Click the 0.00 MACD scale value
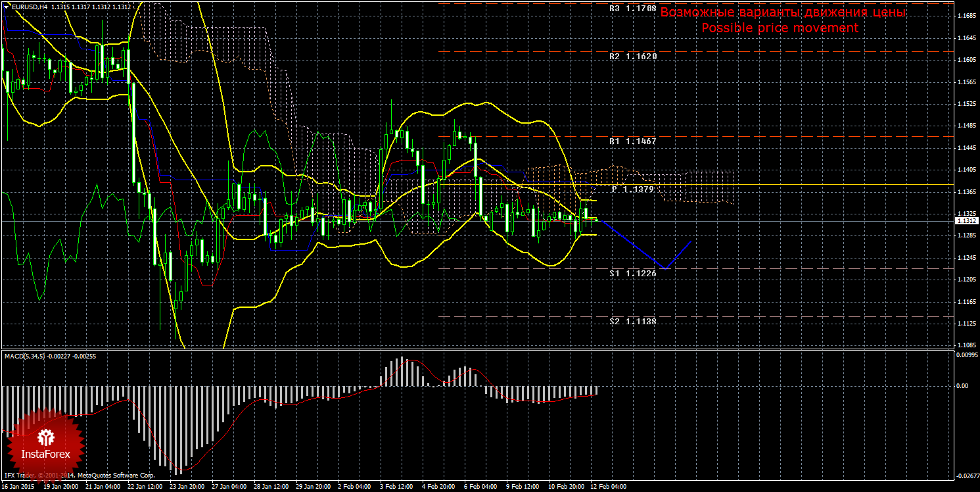980x492 pixels. point(961,386)
